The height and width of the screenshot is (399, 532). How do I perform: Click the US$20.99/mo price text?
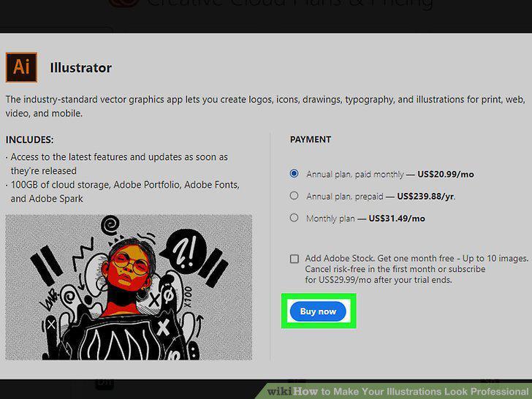click(446, 175)
